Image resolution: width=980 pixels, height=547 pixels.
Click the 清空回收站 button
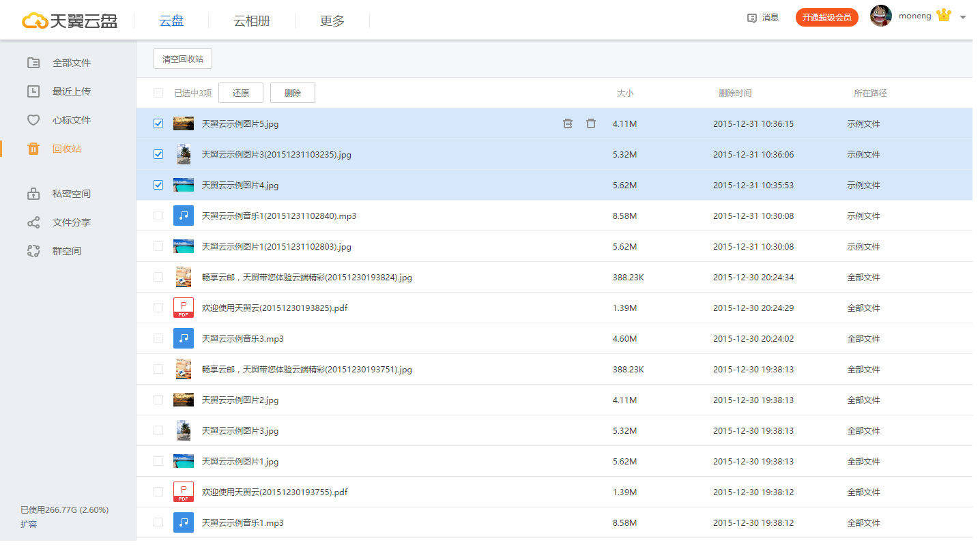pos(182,59)
